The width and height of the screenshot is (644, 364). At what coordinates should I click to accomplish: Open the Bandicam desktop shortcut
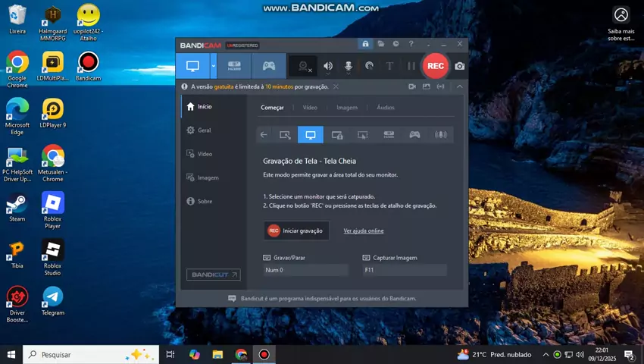pos(88,66)
